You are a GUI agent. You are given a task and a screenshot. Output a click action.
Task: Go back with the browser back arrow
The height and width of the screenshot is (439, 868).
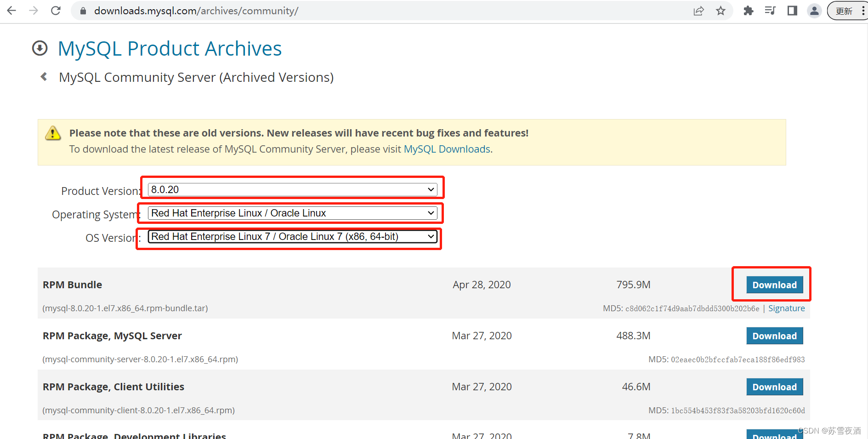point(11,11)
